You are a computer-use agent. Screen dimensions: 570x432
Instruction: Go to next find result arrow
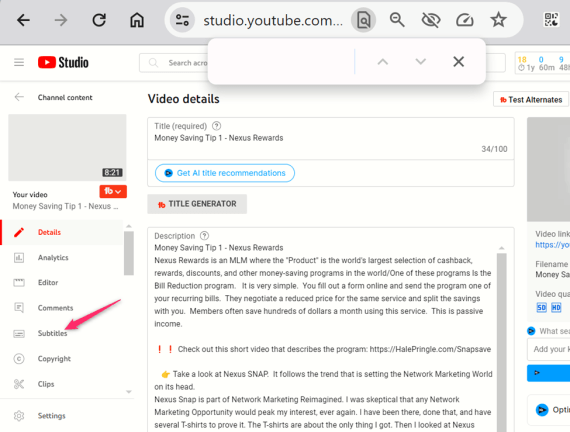(x=421, y=61)
